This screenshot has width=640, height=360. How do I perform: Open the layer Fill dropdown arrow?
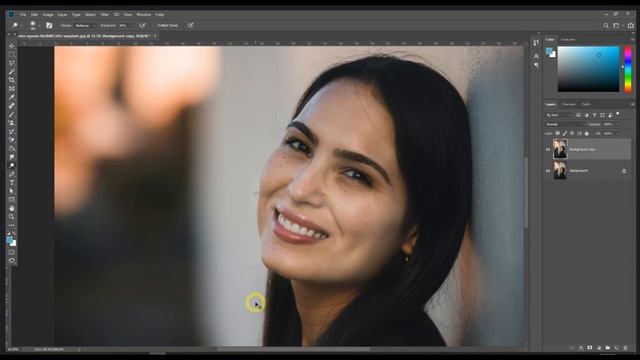(617, 133)
